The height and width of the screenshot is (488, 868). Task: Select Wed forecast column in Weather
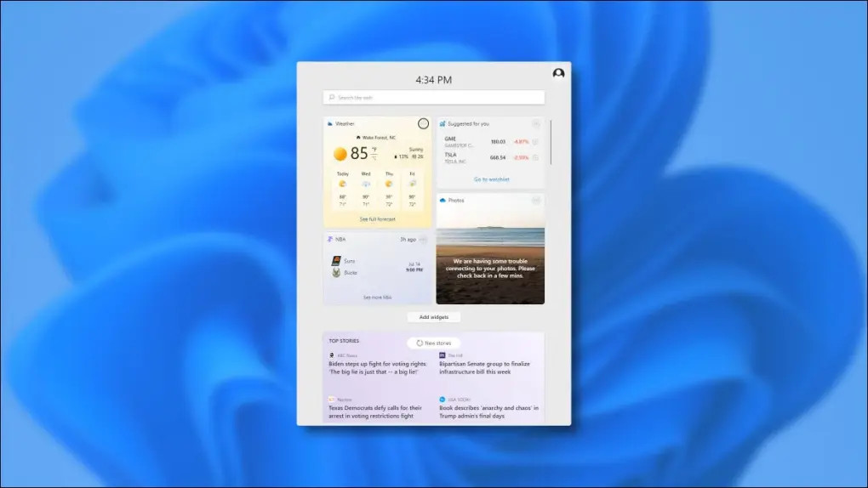[366, 189]
